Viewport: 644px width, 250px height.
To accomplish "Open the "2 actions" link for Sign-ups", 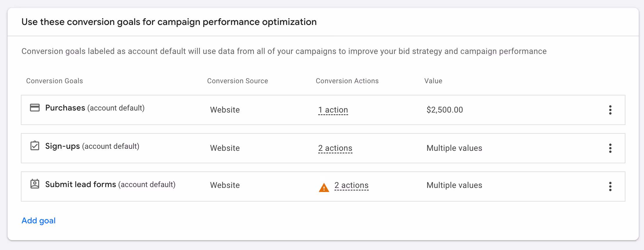I will (335, 148).
